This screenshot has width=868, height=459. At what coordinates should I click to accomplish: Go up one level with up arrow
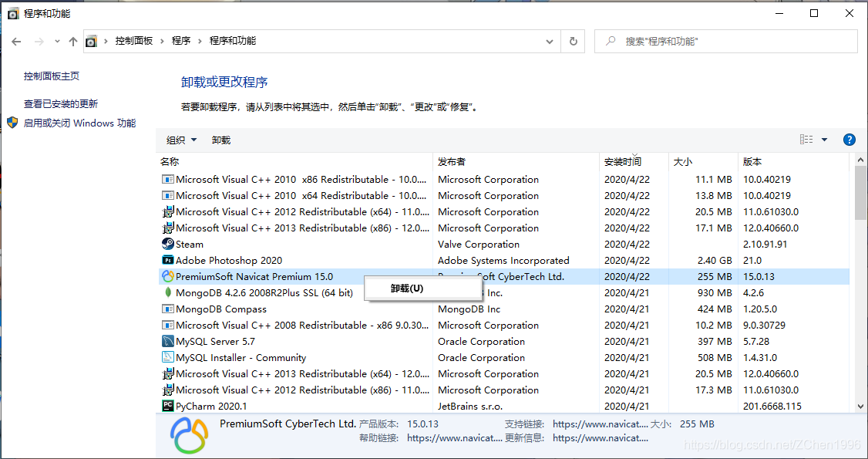pos(73,42)
